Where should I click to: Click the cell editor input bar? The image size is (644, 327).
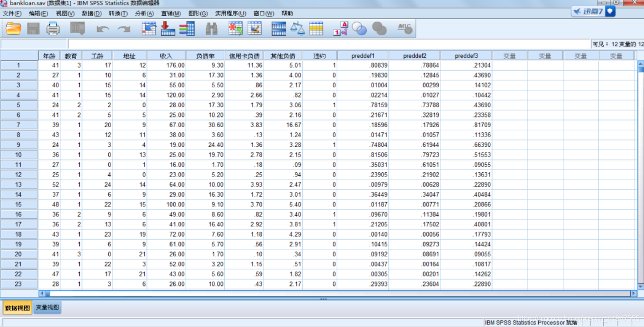(x=329, y=44)
